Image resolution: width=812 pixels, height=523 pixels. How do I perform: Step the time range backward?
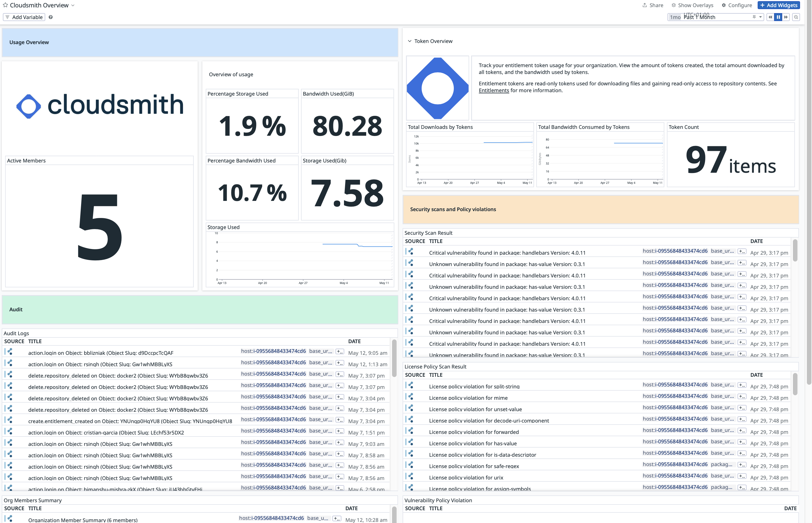tap(770, 17)
